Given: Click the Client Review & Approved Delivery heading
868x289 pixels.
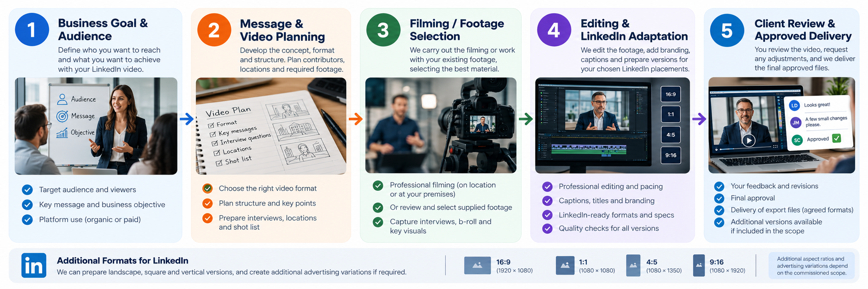Looking at the screenshot, I should (x=803, y=30).
